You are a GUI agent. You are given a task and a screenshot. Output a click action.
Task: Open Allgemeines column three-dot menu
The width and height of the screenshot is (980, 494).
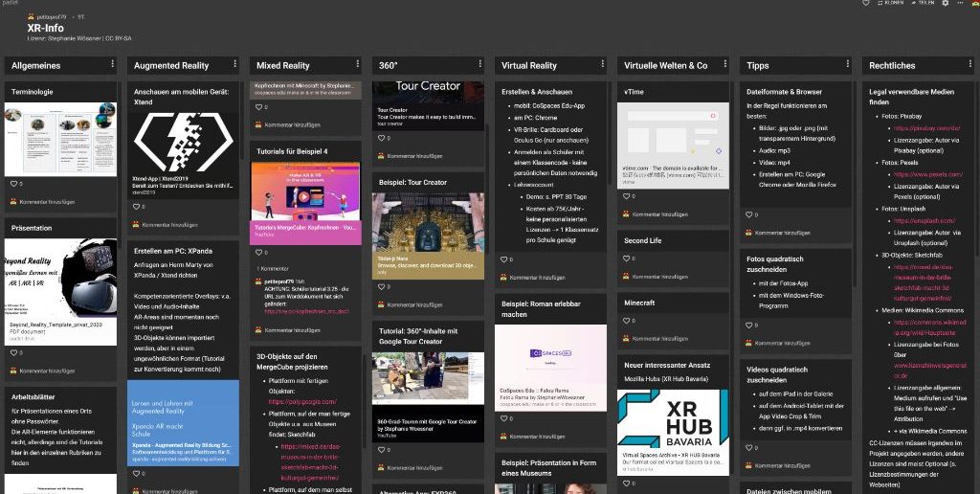pos(113,64)
